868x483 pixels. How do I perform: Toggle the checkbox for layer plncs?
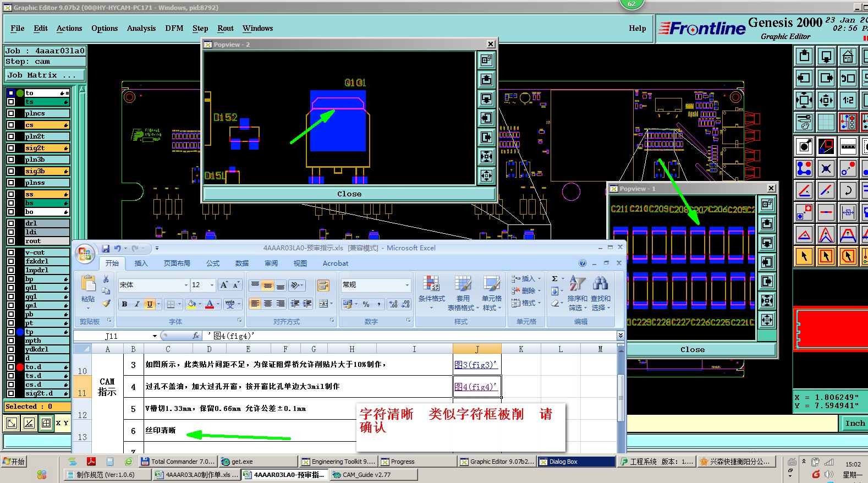point(11,113)
